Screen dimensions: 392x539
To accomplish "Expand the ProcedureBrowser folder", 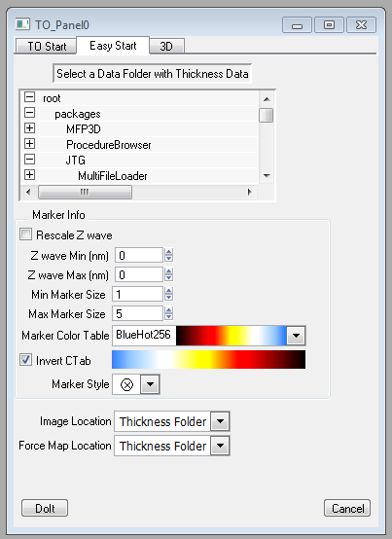I will tap(29, 144).
